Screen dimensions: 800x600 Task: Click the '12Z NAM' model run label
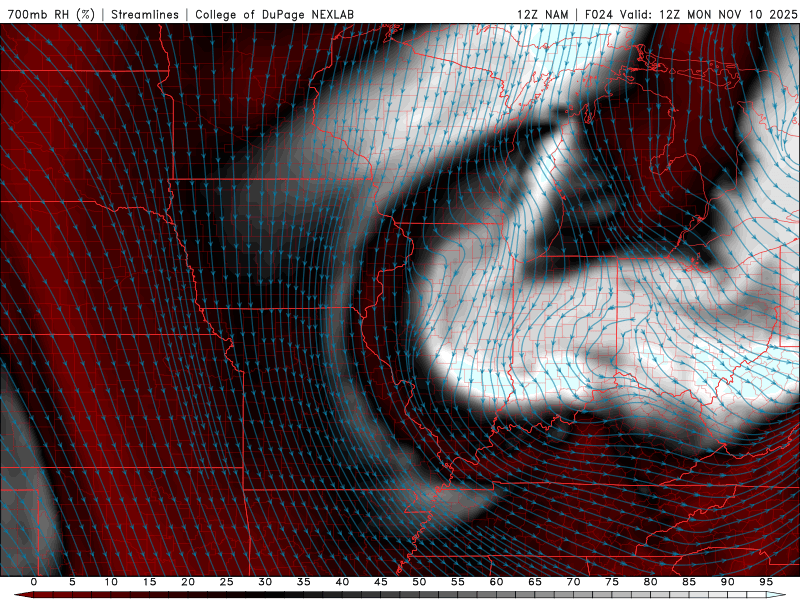click(543, 14)
